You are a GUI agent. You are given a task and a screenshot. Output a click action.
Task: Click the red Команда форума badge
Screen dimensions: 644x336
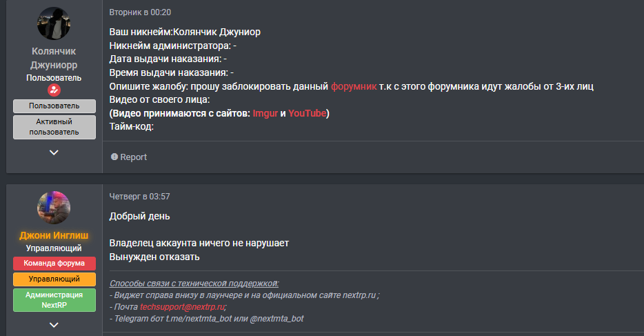(54, 263)
